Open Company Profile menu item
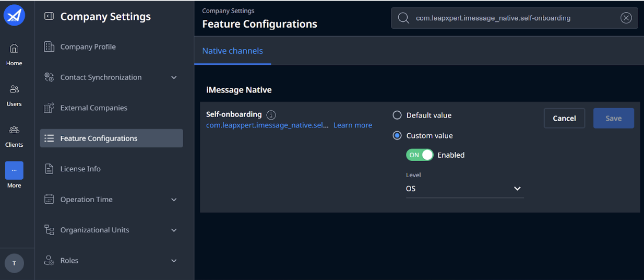 (x=112, y=47)
